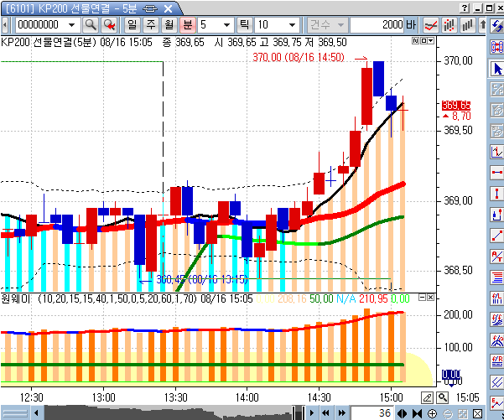Toggle the 틱 (tick) period button
Viewport: 504px width, 420px height.
[244, 25]
